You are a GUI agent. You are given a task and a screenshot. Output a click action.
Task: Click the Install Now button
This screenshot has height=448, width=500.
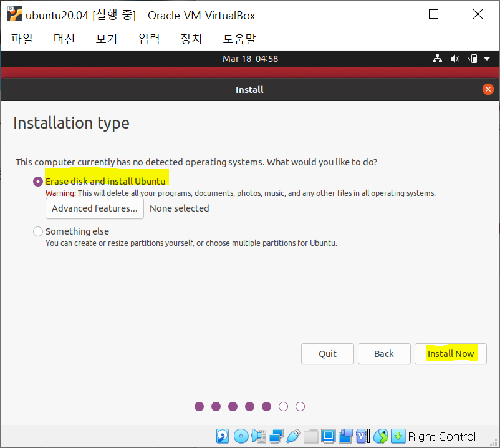451,354
